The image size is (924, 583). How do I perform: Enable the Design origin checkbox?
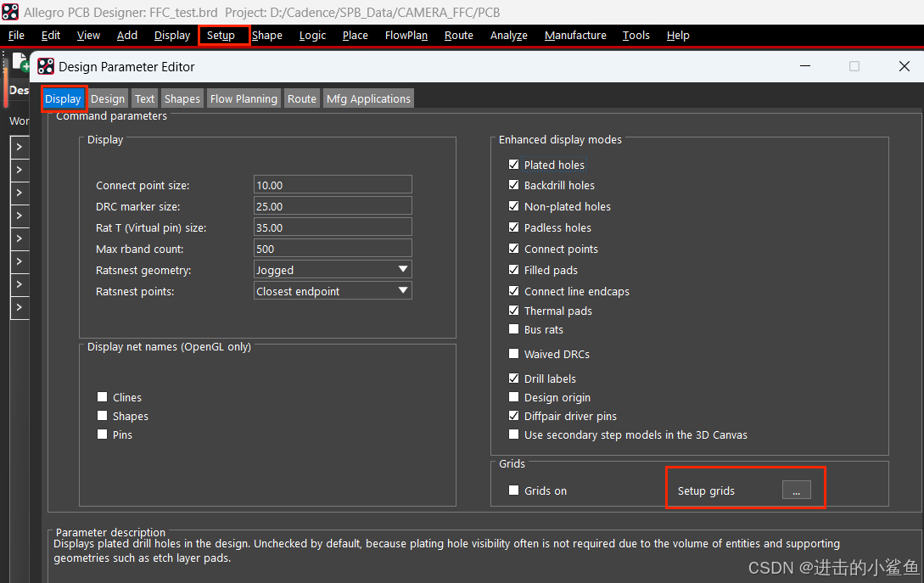(514, 396)
